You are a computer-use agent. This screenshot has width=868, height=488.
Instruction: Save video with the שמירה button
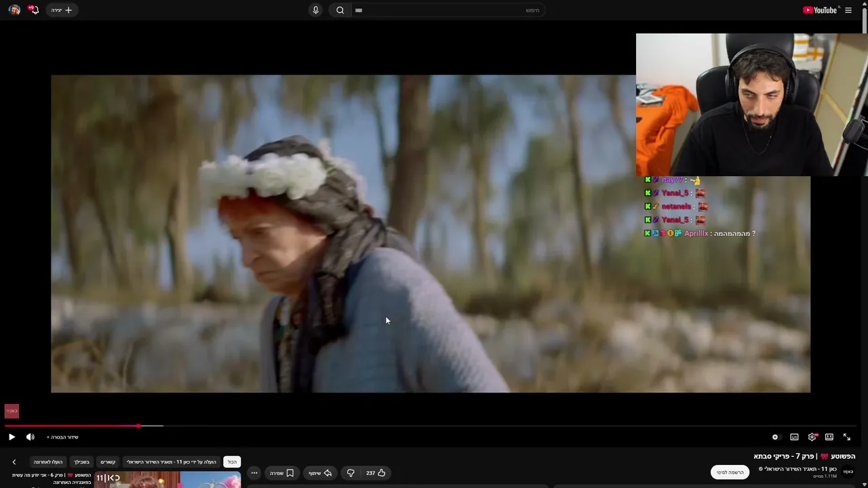click(x=281, y=473)
